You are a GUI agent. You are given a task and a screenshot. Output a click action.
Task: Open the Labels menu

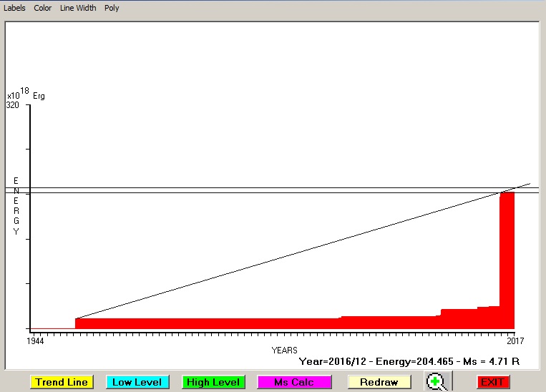(14, 8)
